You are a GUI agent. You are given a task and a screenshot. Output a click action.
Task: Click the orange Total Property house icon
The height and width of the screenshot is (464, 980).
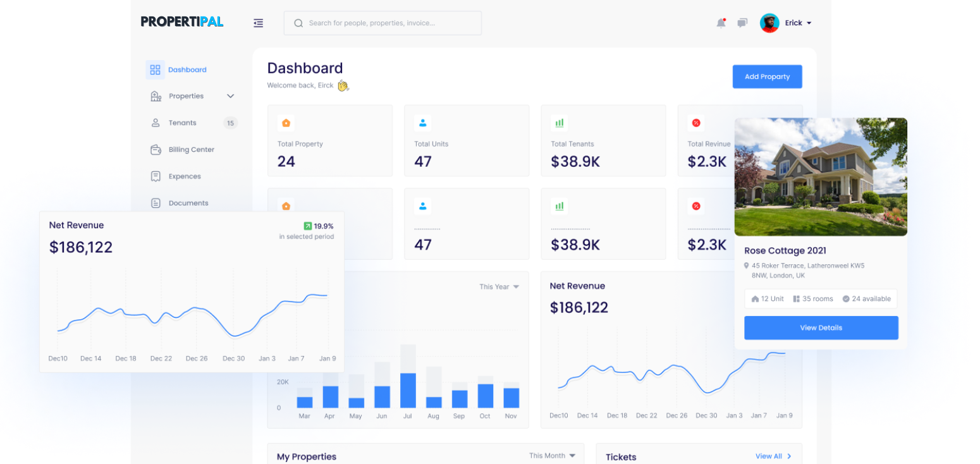(x=286, y=123)
